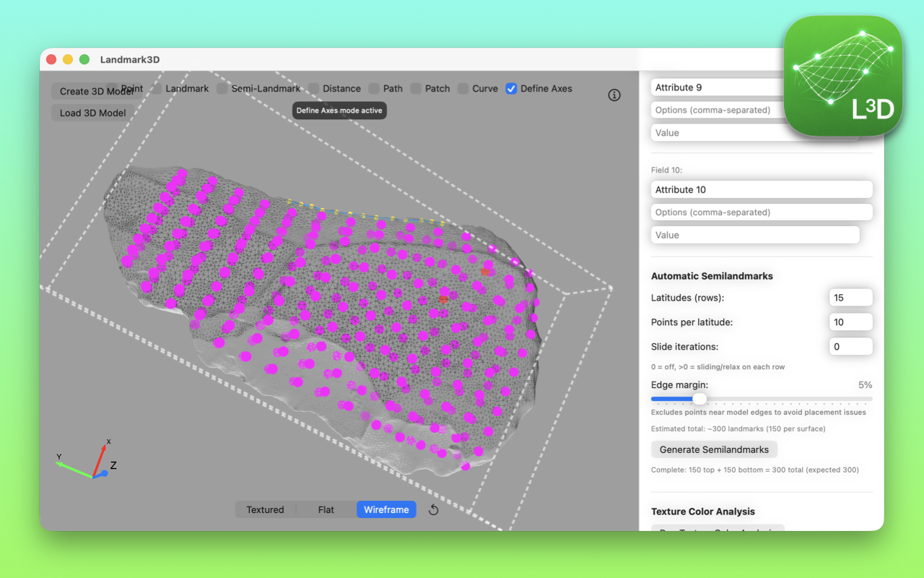924x578 pixels.
Task: Enable the Landmark mode checkbox
Action: [x=157, y=88]
